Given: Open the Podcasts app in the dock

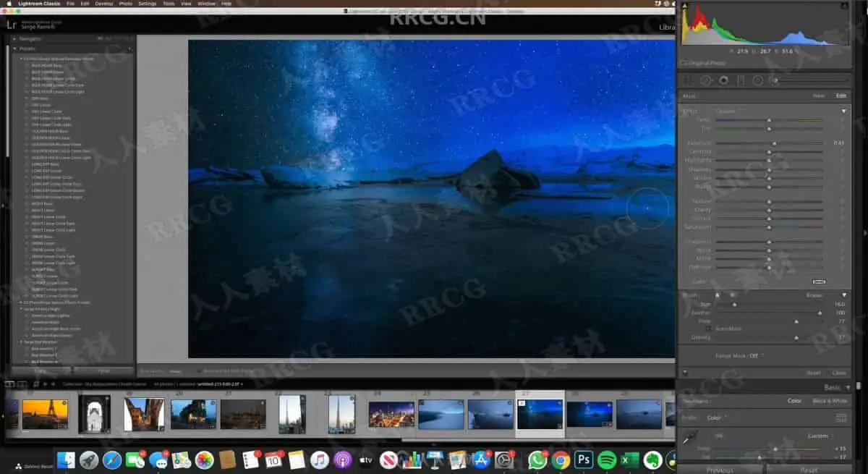Looking at the screenshot, I should pyautogui.click(x=343, y=460).
